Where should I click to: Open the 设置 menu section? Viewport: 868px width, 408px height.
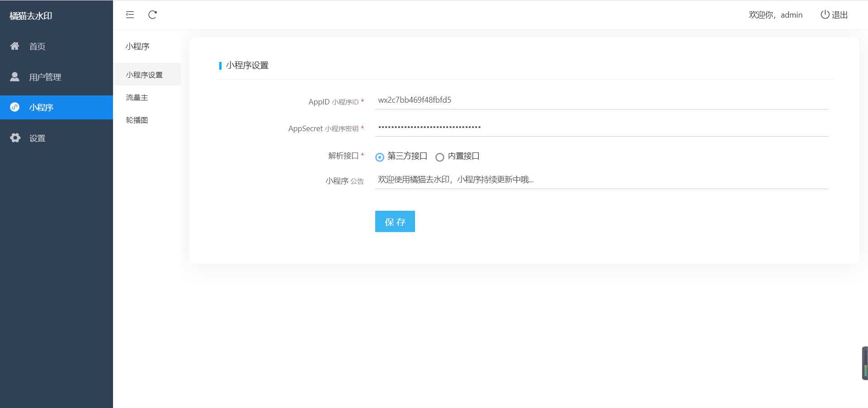click(37, 138)
